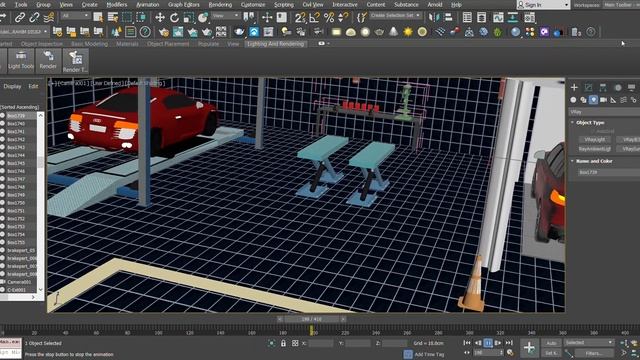The image size is (640, 360).
Task: Open the V-Ray category dropdown in Create panel
Action: [x=604, y=111]
